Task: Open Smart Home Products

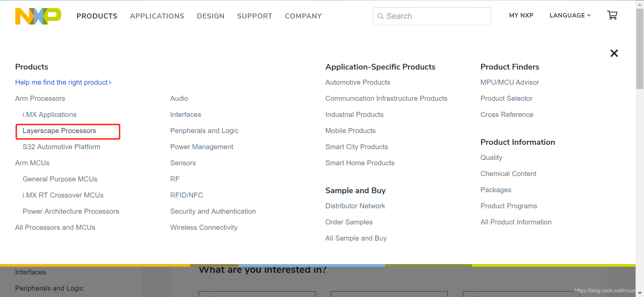Action: pos(360,163)
